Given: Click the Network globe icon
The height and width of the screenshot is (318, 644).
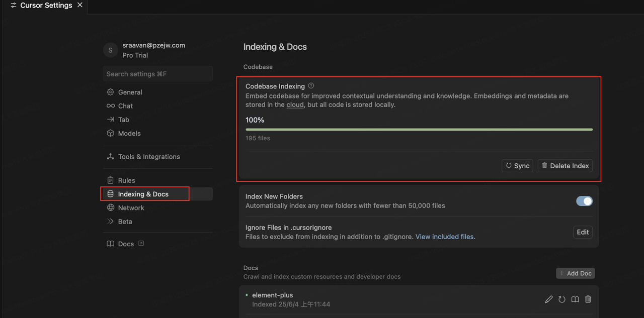Looking at the screenshot, I should click(110, 207).
